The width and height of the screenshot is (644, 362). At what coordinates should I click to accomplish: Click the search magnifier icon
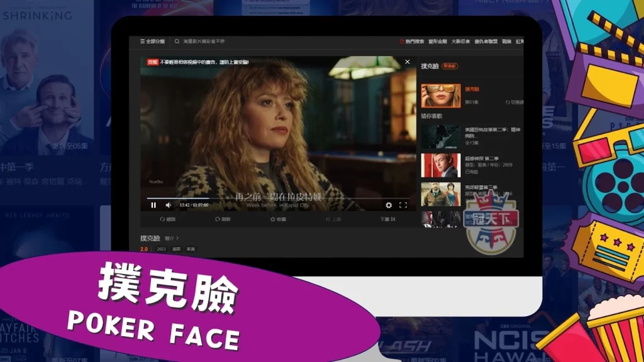(177, 41)
